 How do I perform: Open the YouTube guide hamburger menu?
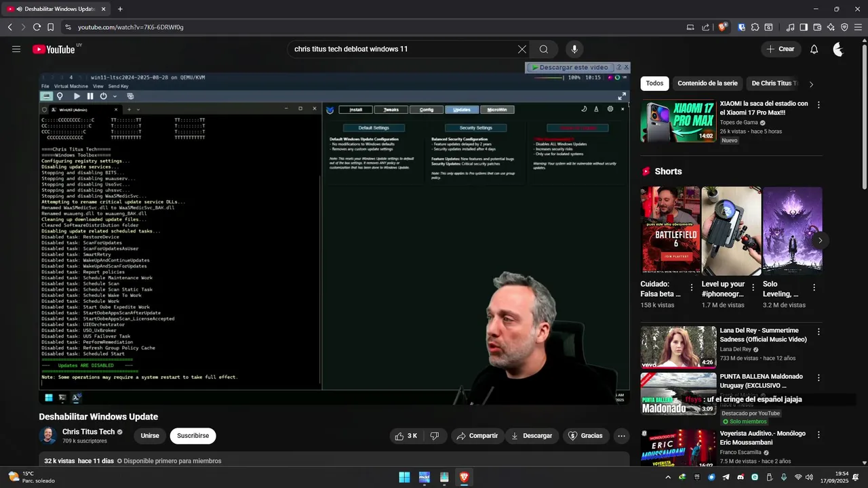click(x=16, y=49)
